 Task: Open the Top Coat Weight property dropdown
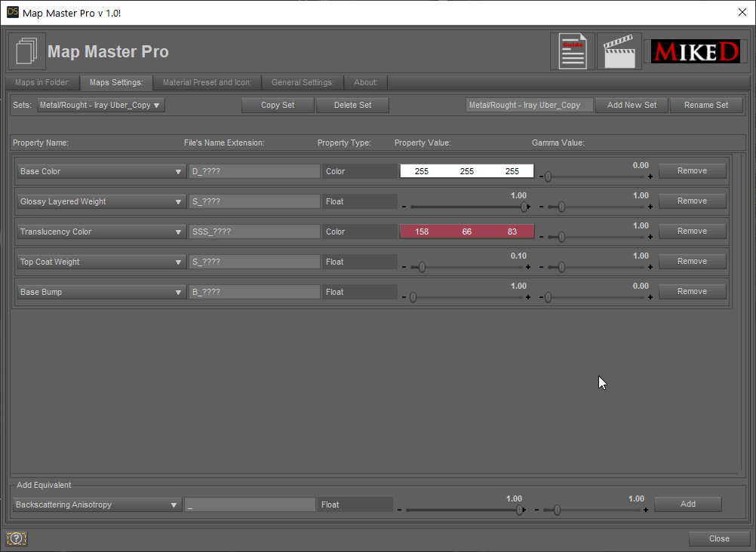click(101, 262)
